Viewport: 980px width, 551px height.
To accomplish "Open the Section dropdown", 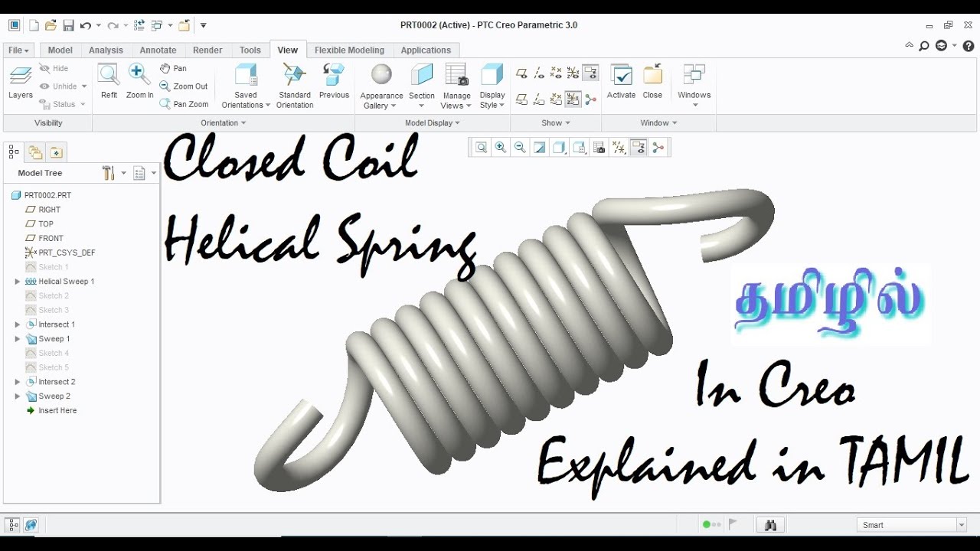I will tap(422, 86).
